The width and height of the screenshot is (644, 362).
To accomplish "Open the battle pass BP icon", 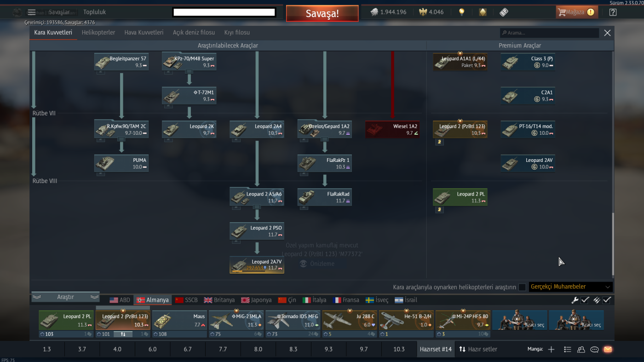I will tap(504, 12).
